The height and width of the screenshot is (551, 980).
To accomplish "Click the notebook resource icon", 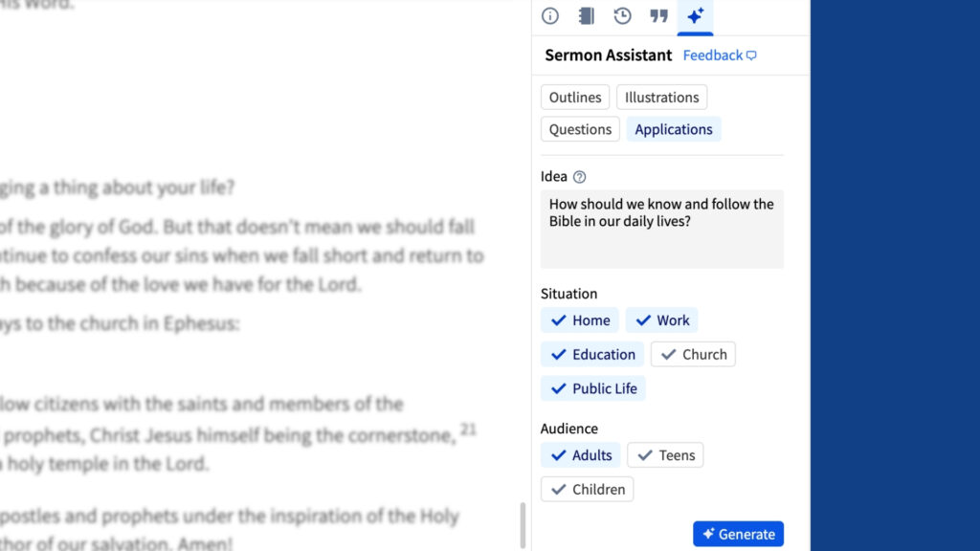I will (x=586, y=16).
